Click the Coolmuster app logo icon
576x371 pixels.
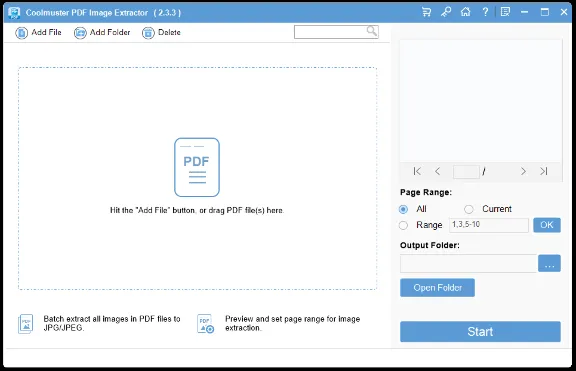[14, 12]
